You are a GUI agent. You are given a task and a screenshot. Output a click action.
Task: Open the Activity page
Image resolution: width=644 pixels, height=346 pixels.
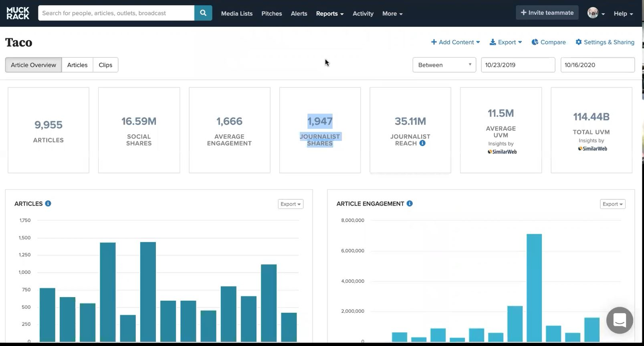pyautogui.click(x=363, y=13)
